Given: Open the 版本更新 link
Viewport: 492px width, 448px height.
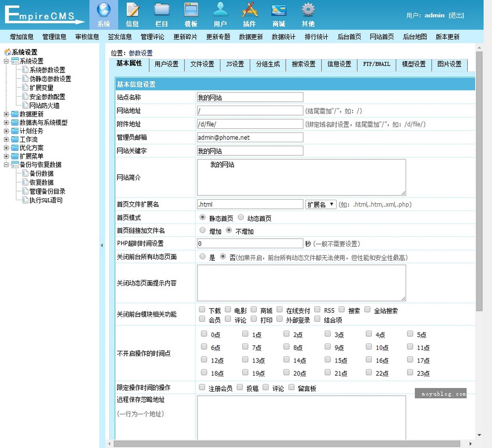Looking at the screenshot, I should click(447, 37).
